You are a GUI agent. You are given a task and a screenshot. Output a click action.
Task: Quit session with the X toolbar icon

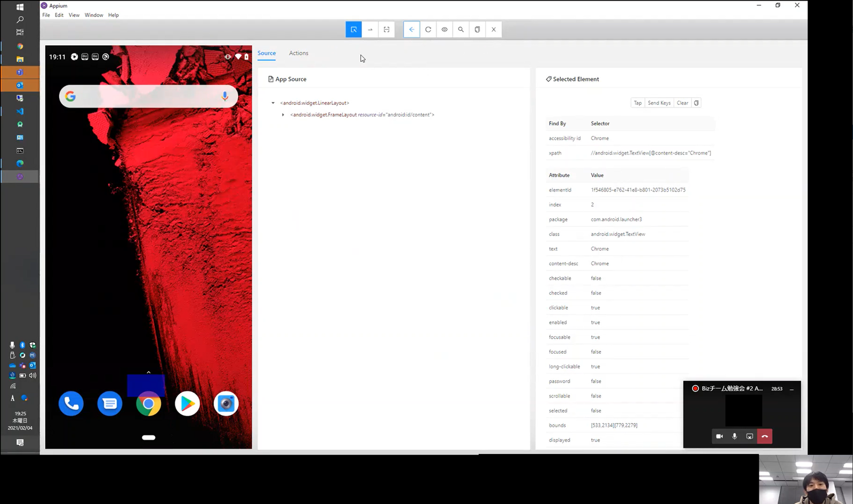(494, 29)
